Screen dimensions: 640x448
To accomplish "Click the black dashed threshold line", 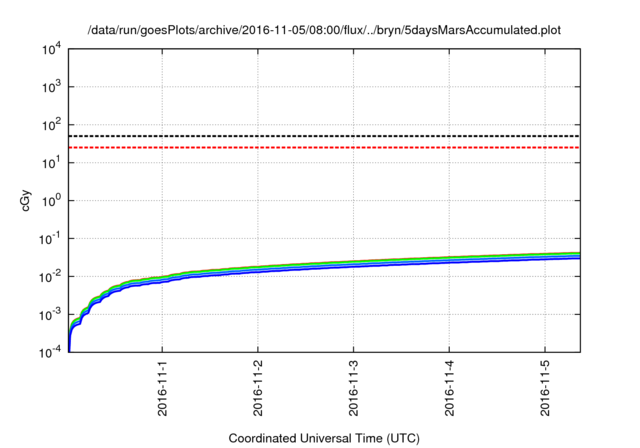I will coord(324,136).
